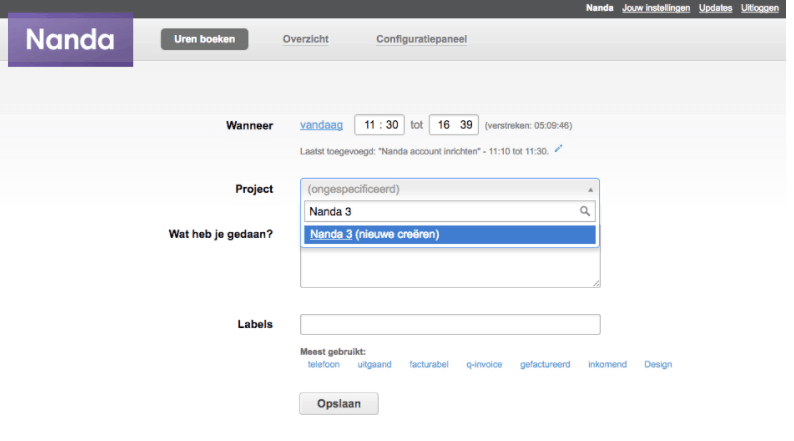Focus the Labels input field
794x441 pixels.
coord(450,325)
